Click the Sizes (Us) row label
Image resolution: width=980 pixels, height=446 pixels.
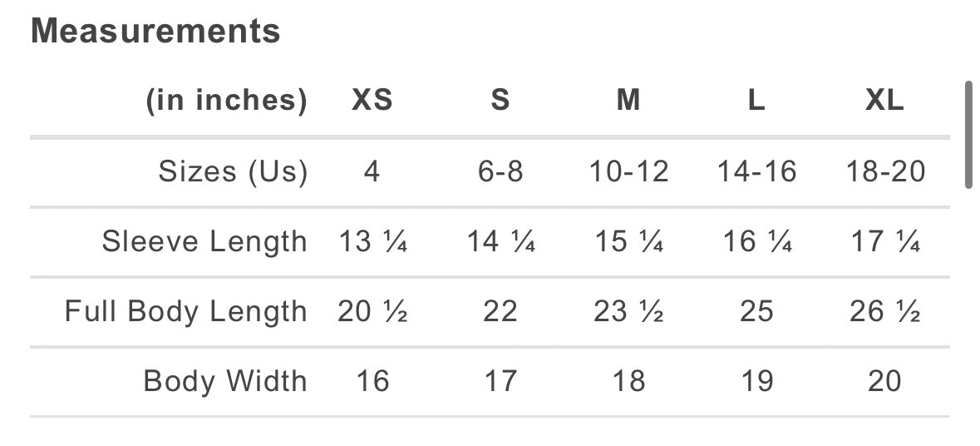tap(233, 172)
